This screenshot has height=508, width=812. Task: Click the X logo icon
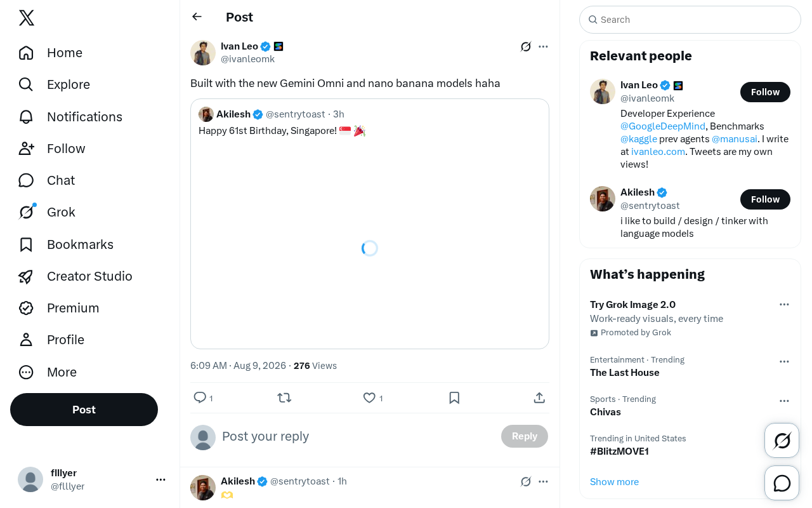(x=27, y=18)
